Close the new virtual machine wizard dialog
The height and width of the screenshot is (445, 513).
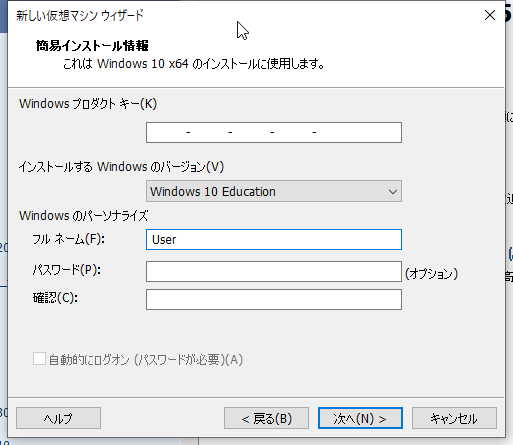(x=490, y=15)
